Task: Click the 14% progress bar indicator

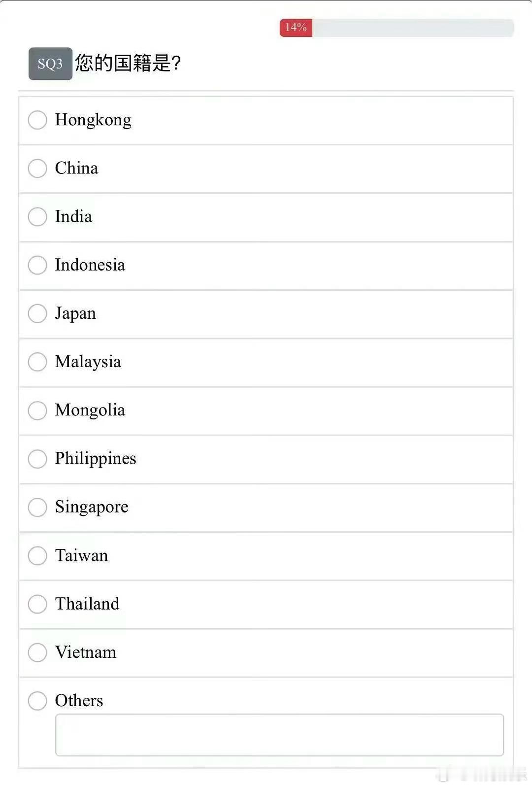Action: 296,28
